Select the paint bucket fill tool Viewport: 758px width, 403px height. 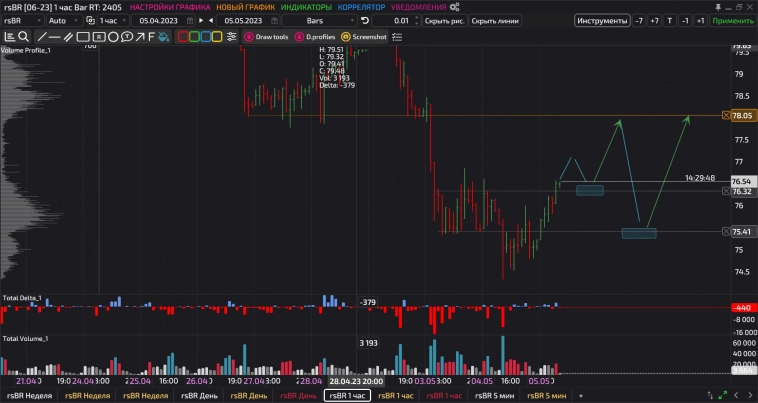(x=164, y=37)
